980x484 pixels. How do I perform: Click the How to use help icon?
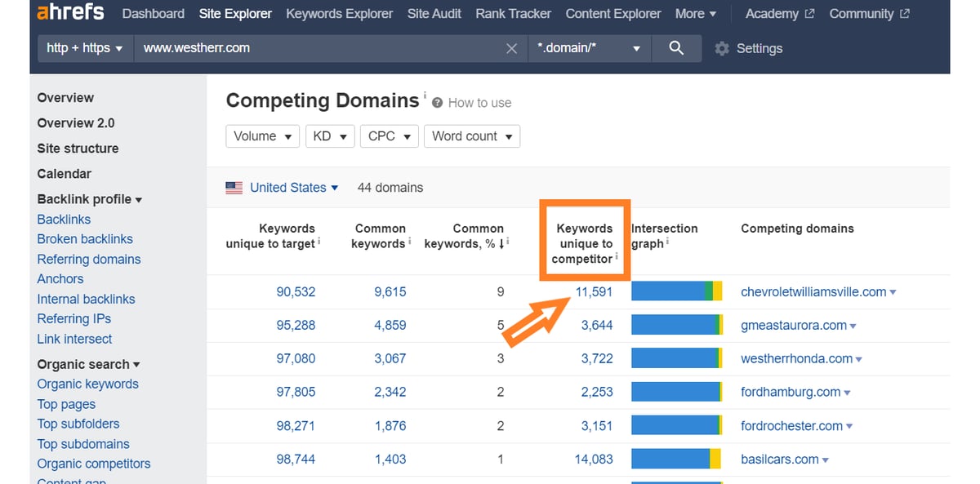(x=438, y=103)
